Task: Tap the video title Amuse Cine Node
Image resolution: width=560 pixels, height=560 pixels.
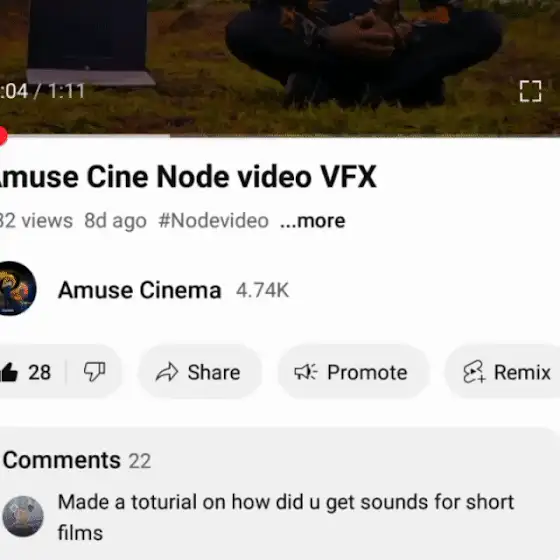Action: pos(188,176)
